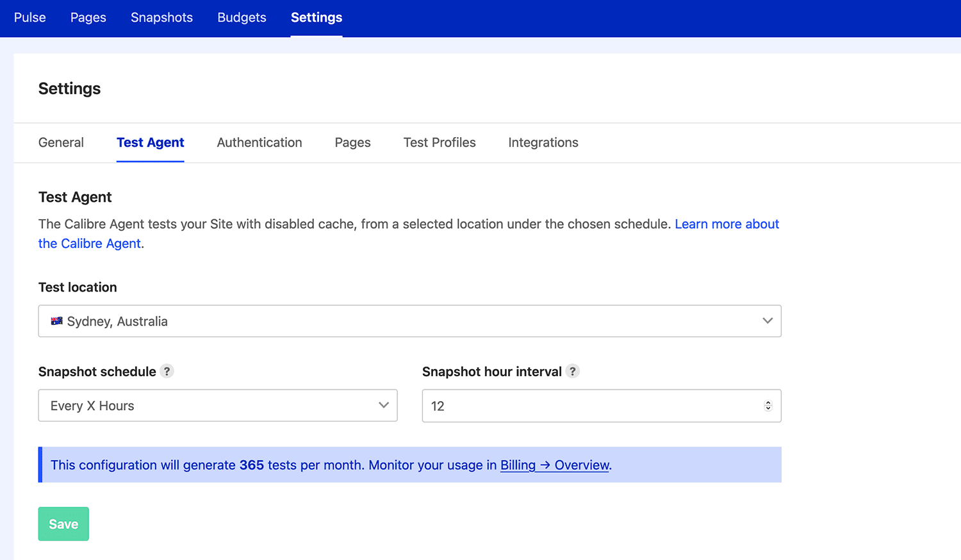The width and height of the screenshot is (961, 560).
Task: Click the Save button
Action: (63, 523)
